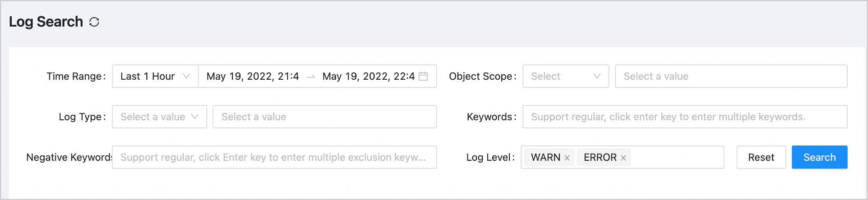Screen dimensions: 868x200
Task: Click the chevron arrow in Time Range dropdown
Action: [x=186, y=76]
